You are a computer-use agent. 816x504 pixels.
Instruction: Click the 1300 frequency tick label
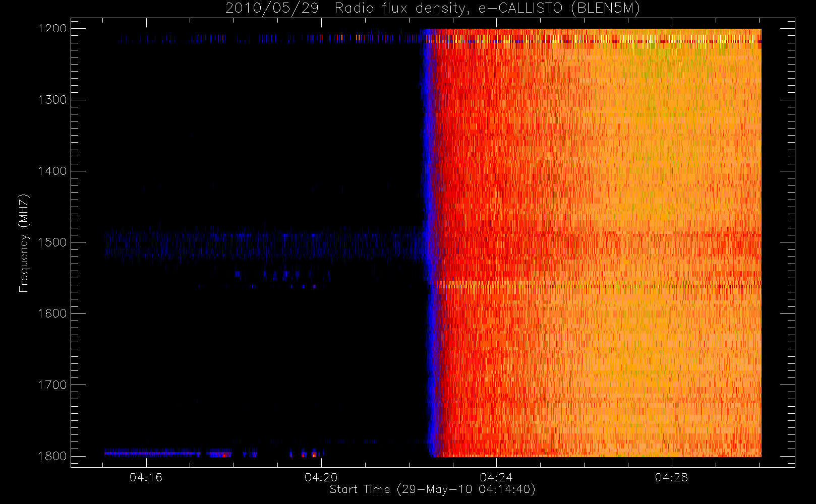click(52, 100)
